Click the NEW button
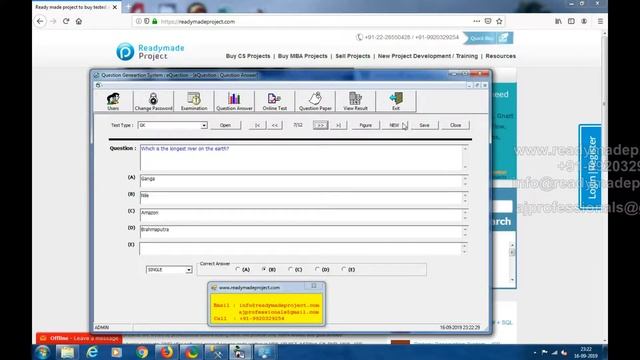Viewport: 640px width, 360px height. click(x=394, y=125)
